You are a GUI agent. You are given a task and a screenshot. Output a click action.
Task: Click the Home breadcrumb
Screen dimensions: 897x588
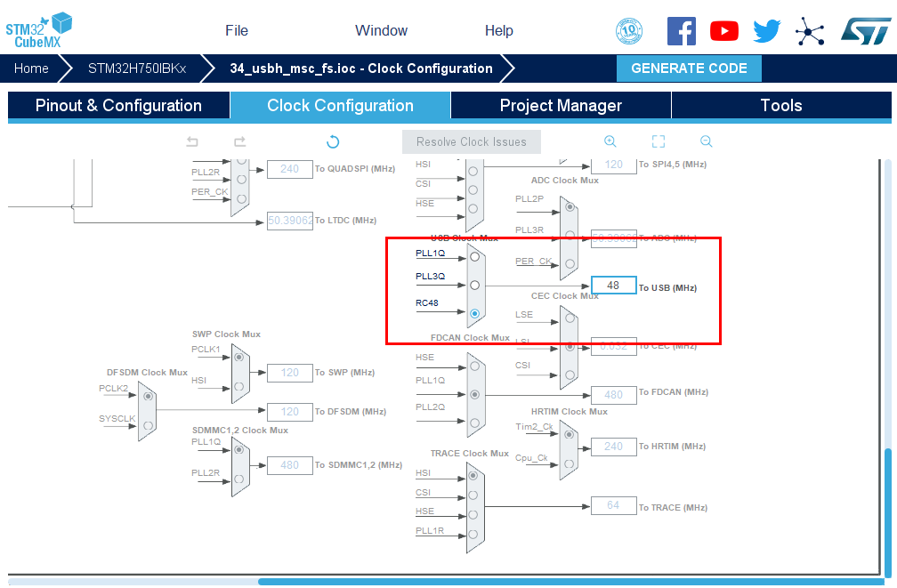click(x=31, y=68)
